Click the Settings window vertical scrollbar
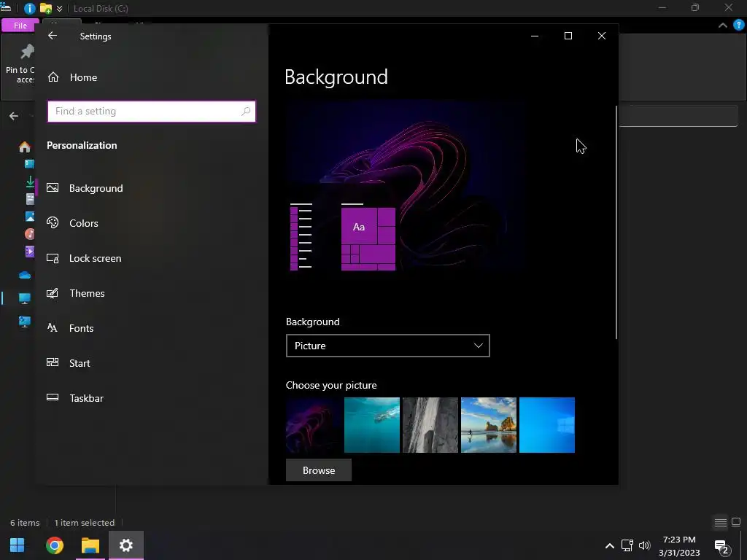The image size is (747, 560). (616, 222)
